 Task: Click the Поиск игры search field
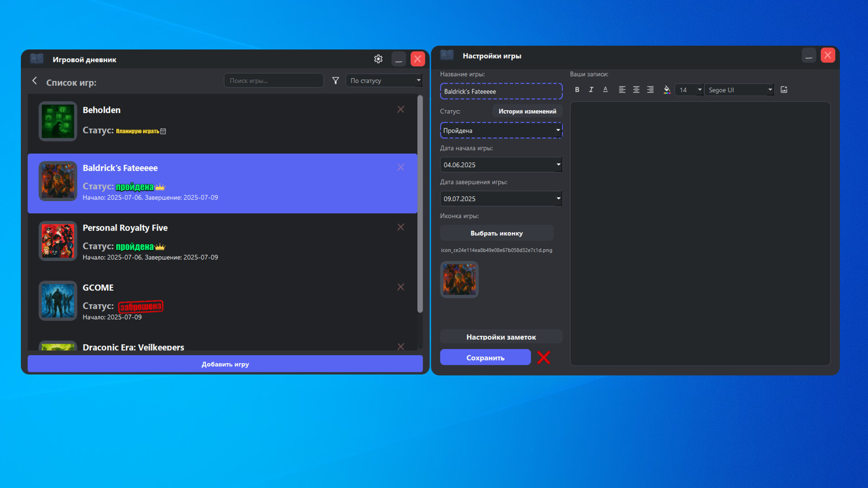[274, 81]
